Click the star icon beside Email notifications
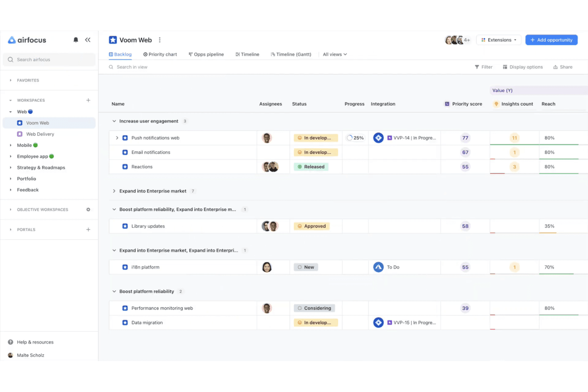588x392 pixels. pos(125,152)
